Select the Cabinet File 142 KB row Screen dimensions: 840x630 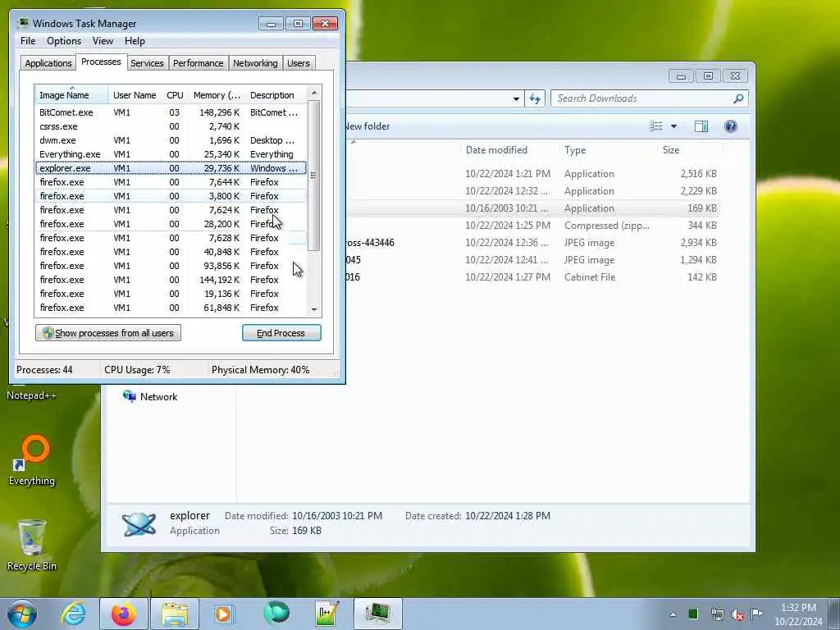[533, 277]
